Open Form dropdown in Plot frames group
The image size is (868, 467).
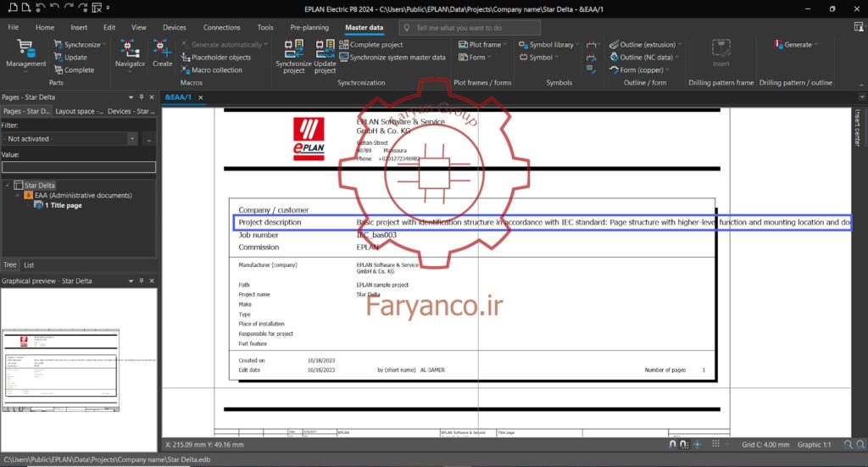click(475, 58)
